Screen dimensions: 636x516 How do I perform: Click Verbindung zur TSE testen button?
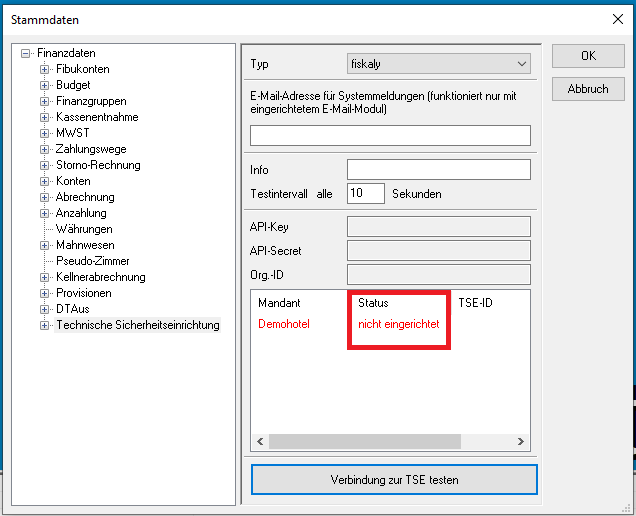point(394,480)
